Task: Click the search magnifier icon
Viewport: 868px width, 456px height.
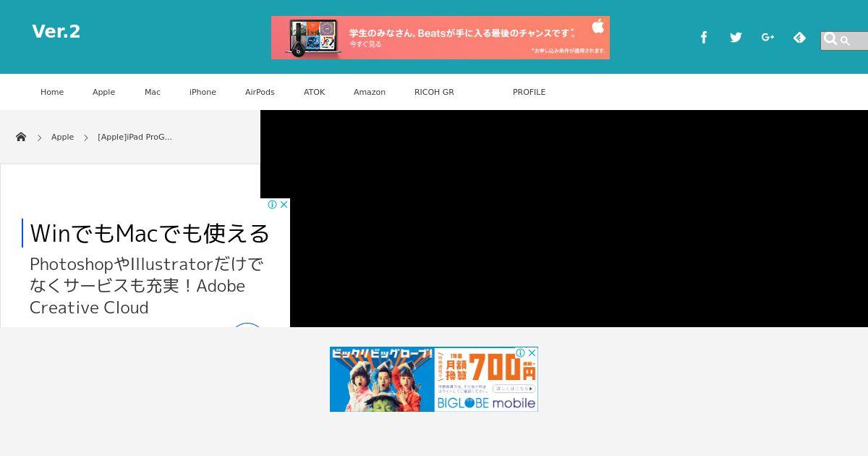Action: point(830,39)
